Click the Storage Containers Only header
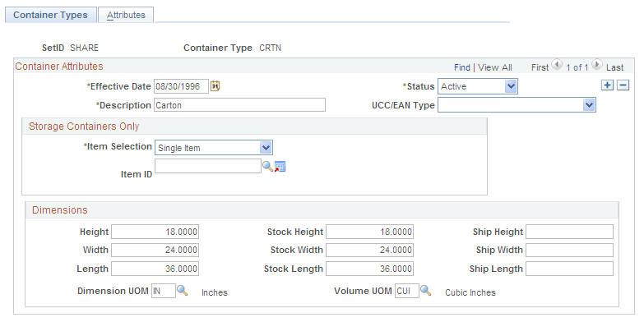This screenshot has height=322, width=644. [x=84, y=126]
